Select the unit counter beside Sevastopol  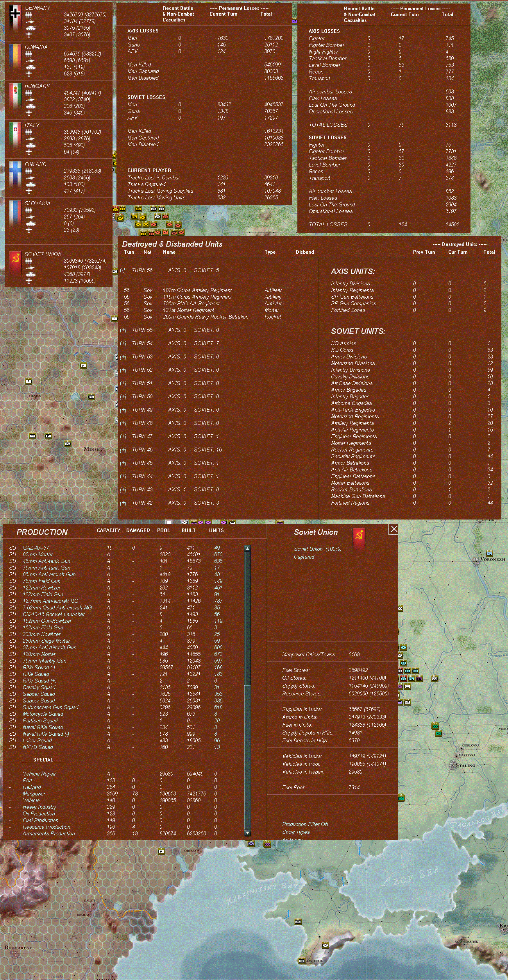[302, 960]
